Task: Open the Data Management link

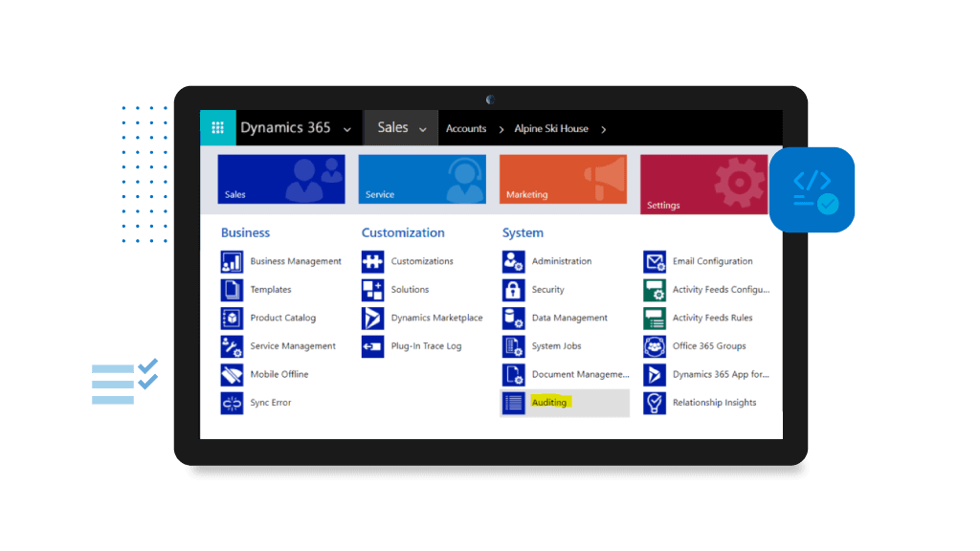Action: coord(569,318)
